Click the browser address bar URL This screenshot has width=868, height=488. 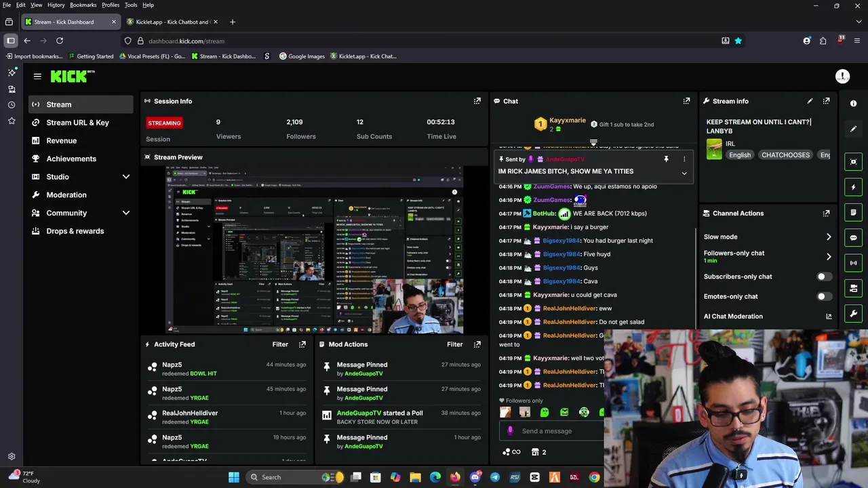click(186, 41)
